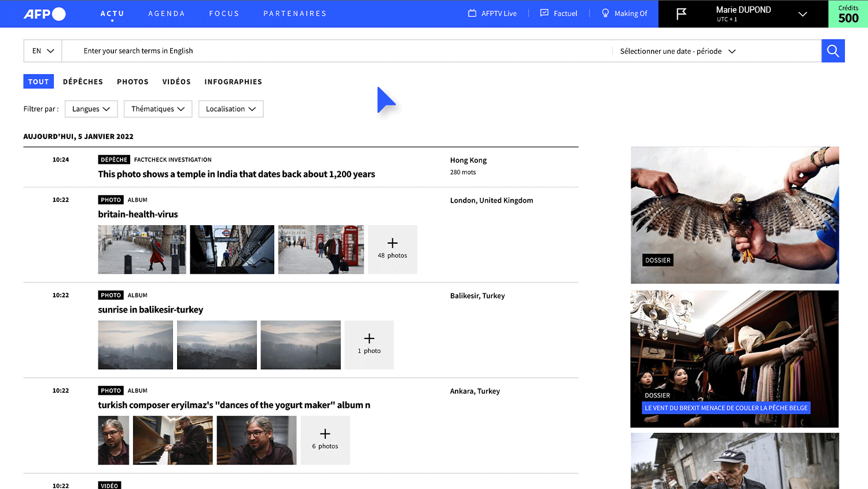The image size is (868, 489).
Task: Click the DOSSIER tag on bird image
Action: [658, 260]
